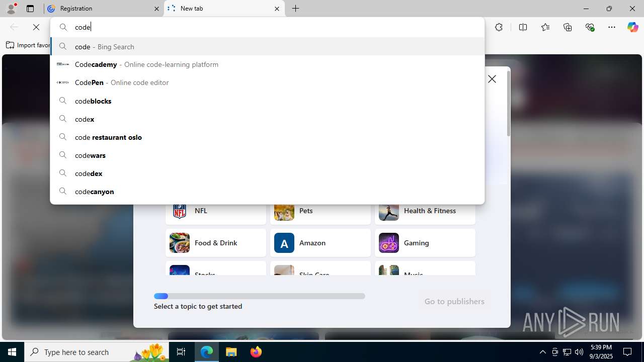The width and height of the screenshot is (644, 362).
Task: Click the Food & Drink picture thumbnail
Action: [180, 243]
